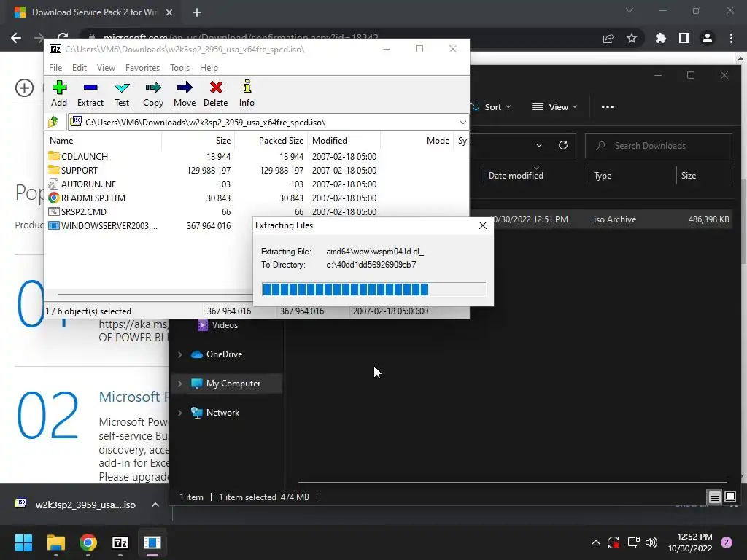
Task: Open the File menu in 7-Zip
Action: pos(55,68)
